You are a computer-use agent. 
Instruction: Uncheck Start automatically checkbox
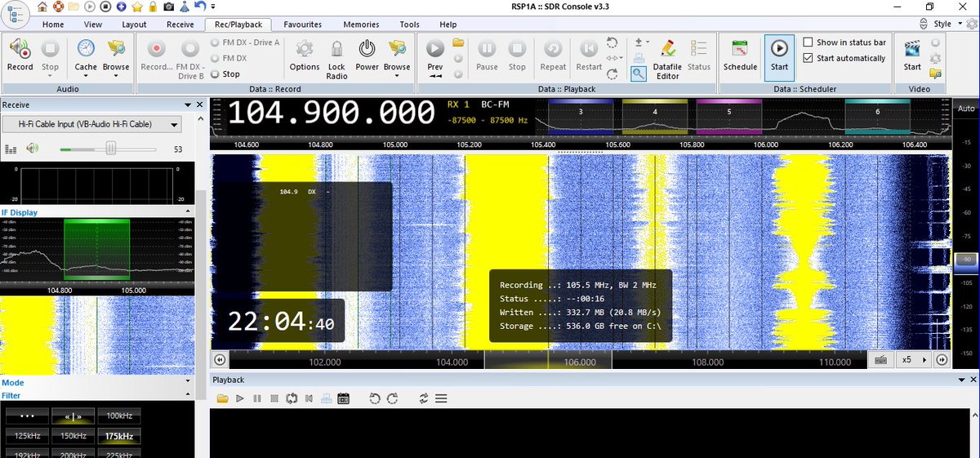click(x=808, y=58)
